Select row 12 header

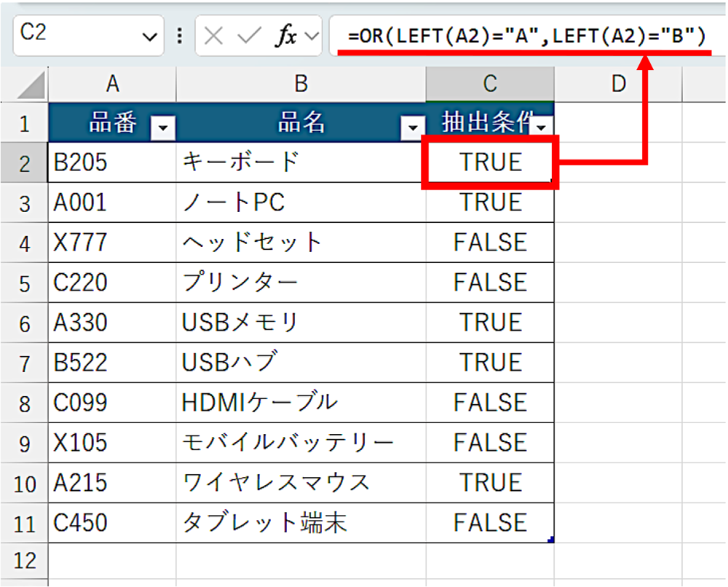tap(24, 561)
